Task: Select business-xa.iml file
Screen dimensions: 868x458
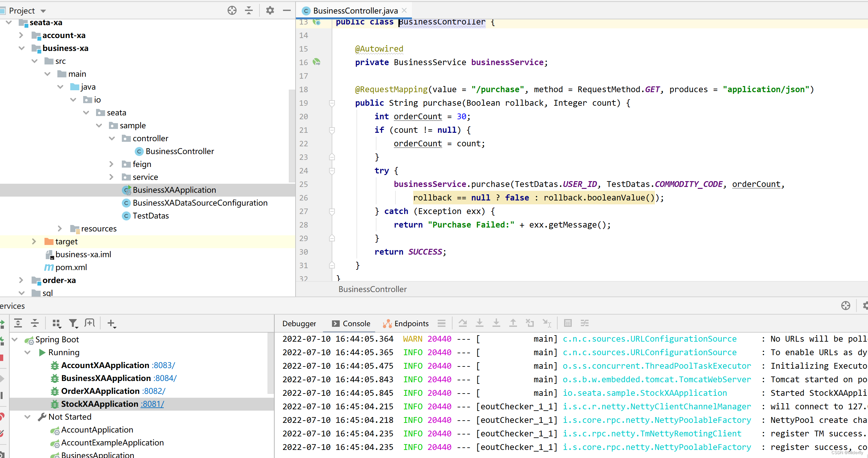Action: click(83, 254)
